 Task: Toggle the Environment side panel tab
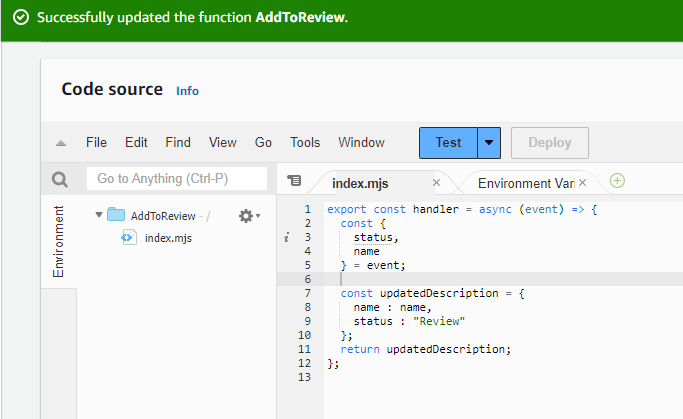click(58, 241)
